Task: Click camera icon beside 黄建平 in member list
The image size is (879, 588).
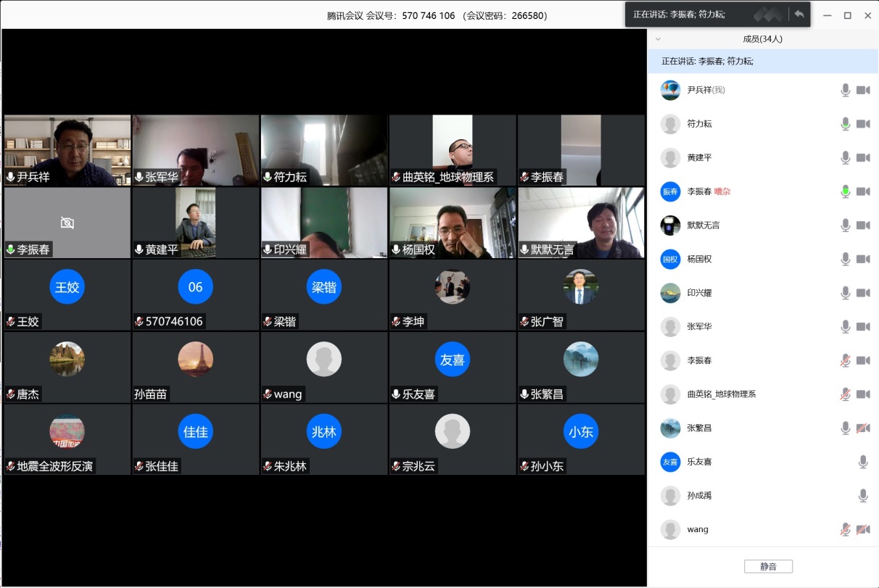Action: [863, 157]
